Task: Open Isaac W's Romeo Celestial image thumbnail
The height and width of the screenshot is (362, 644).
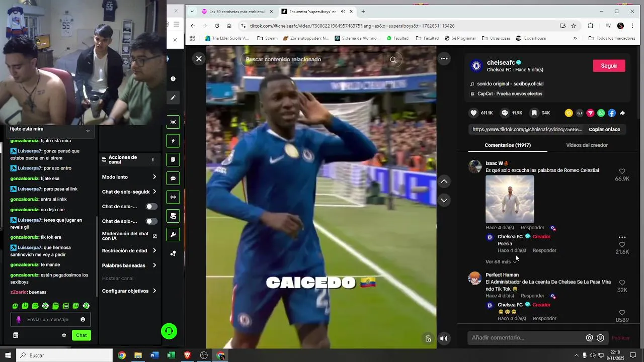Action: tap(510, 199)
